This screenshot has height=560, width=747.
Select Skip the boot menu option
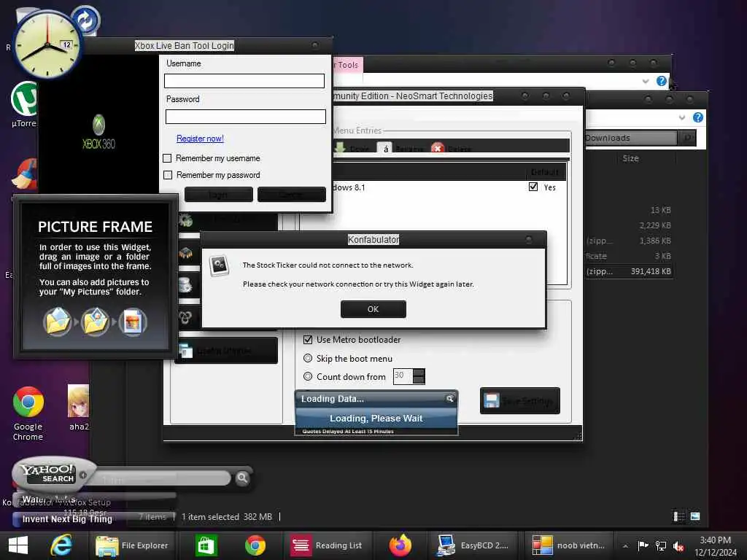[308, 358]
